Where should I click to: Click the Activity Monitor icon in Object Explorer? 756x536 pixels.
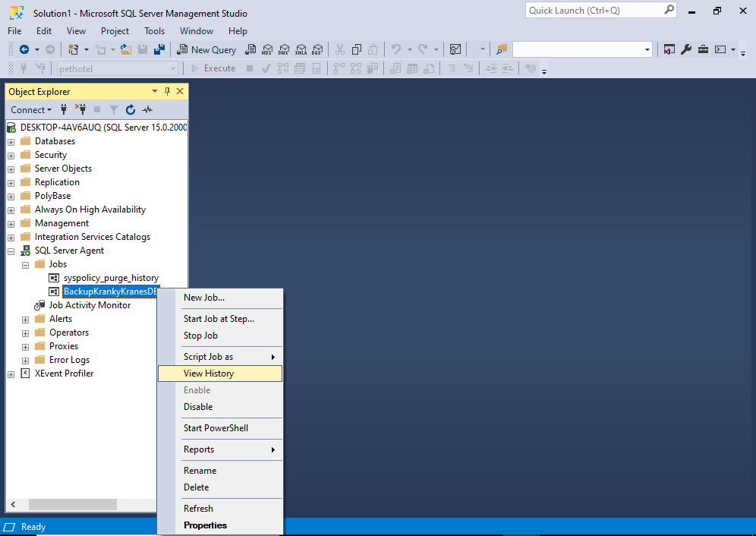point(146,109)
